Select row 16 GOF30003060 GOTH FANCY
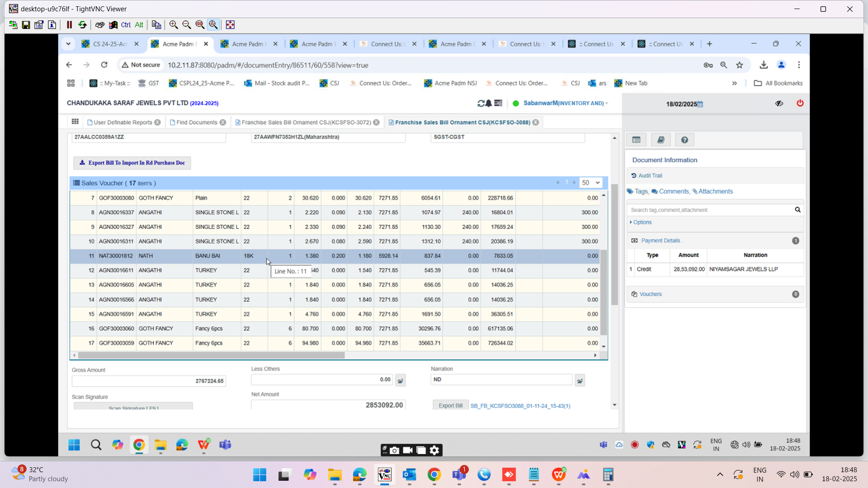 pyautogui.click(x=335, y=328)
